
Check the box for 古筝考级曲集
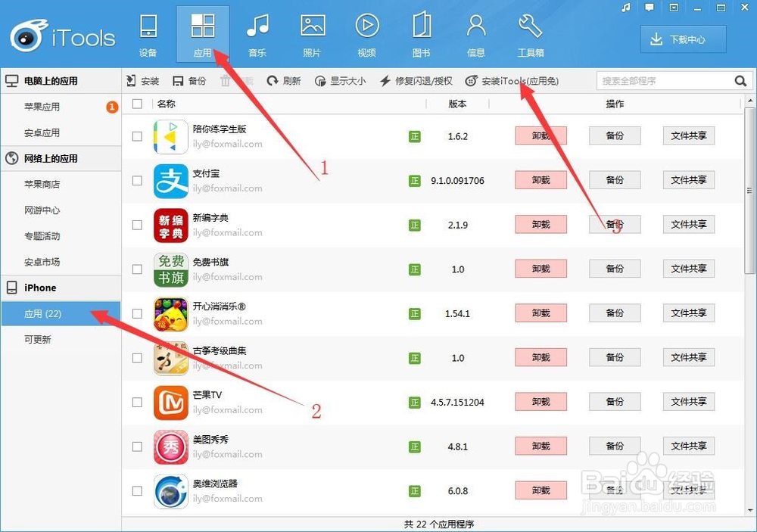137,358
